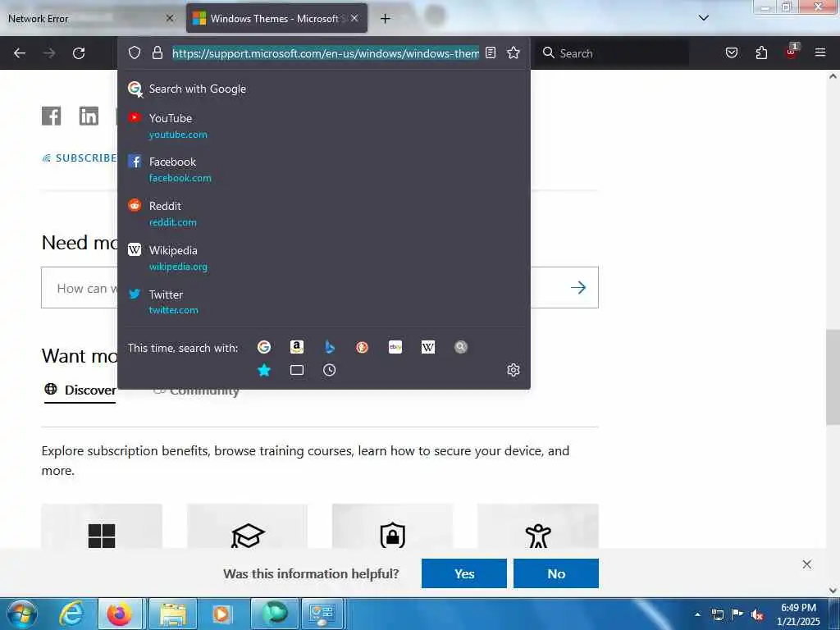The height and width of the screenshot is (630, 840).
Task: Search this time with Amazon icon
Action: (x=297, y=347)
